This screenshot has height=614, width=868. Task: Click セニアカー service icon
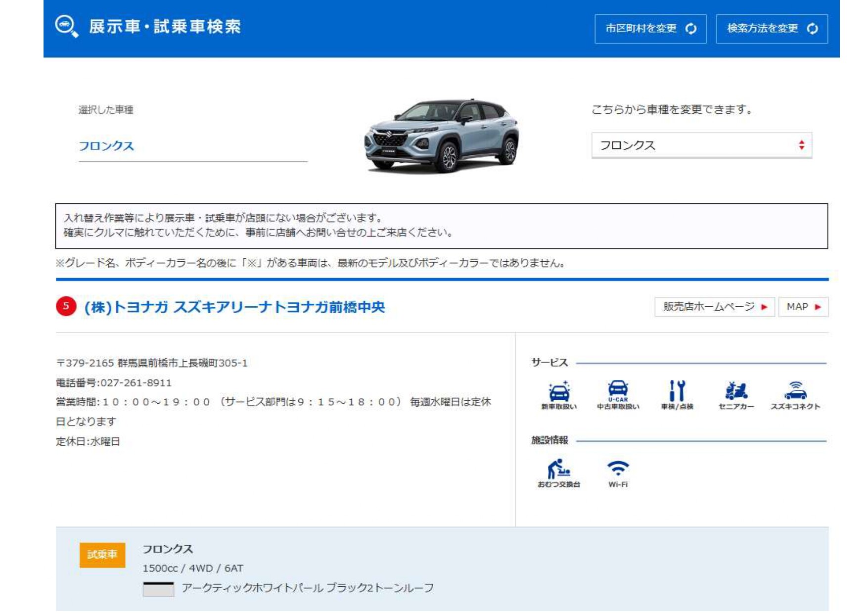click(x=736, y=395)
